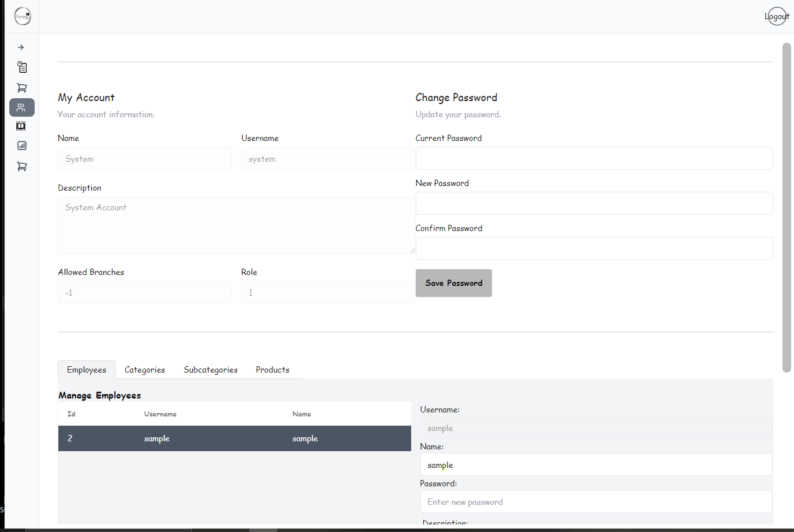View reports via the bar chart icon
The image size is (794, 532).
(x=21, y=145)
